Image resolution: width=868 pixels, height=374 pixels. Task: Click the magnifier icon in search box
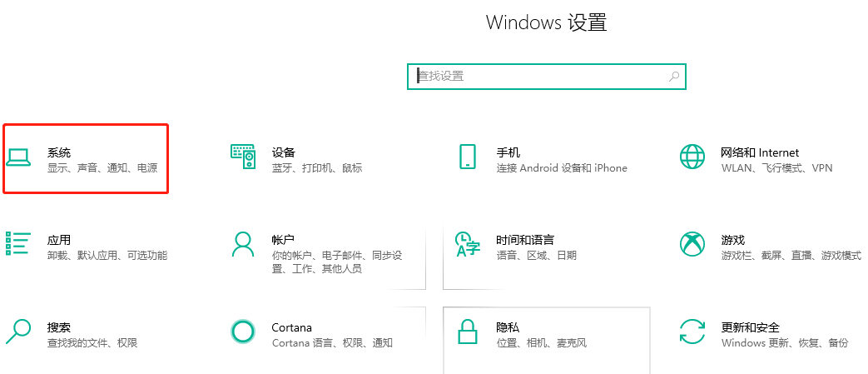tap(674, 76)
